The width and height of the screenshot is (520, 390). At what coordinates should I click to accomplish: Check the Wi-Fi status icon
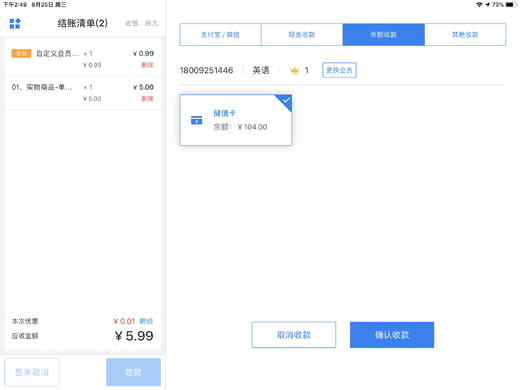(x=479, y=5)
